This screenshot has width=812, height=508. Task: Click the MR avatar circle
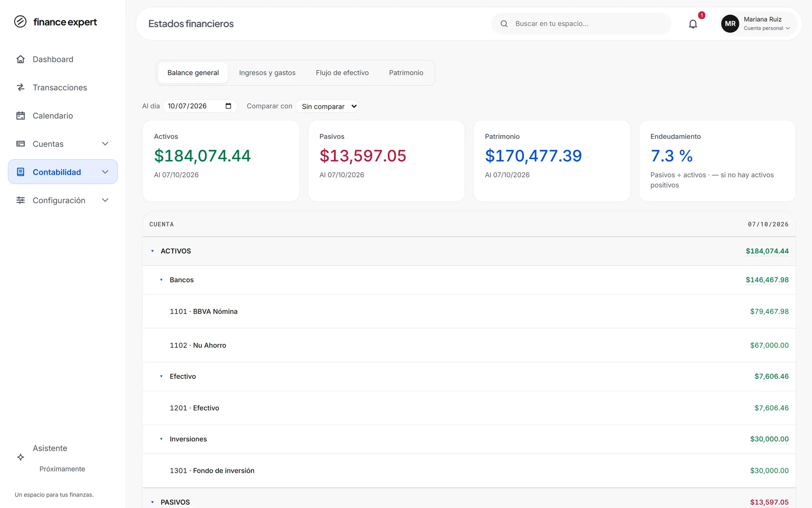point(730,24)
